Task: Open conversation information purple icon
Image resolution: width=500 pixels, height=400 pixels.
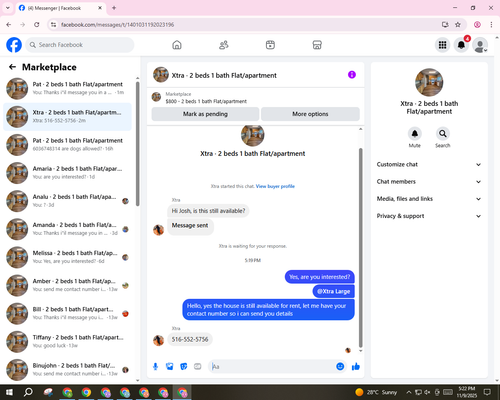Action: (352, 75)
